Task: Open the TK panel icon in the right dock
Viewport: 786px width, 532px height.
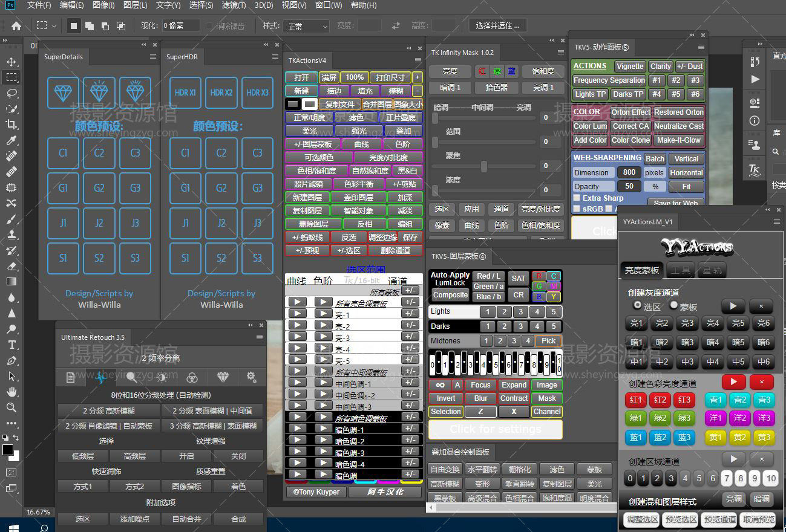Action: [755, 170]
